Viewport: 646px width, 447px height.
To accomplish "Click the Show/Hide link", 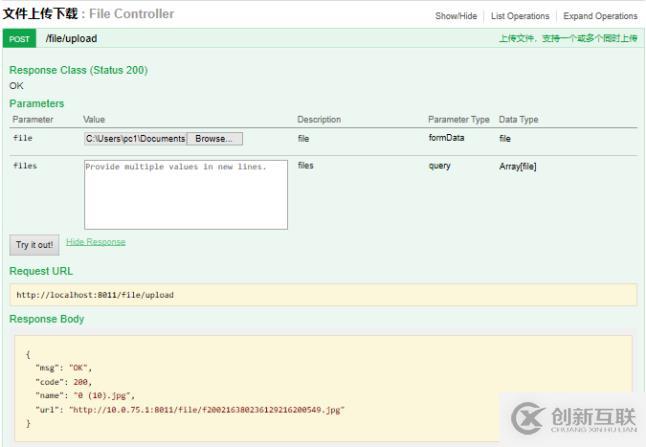I will click(x=456, y=16).
